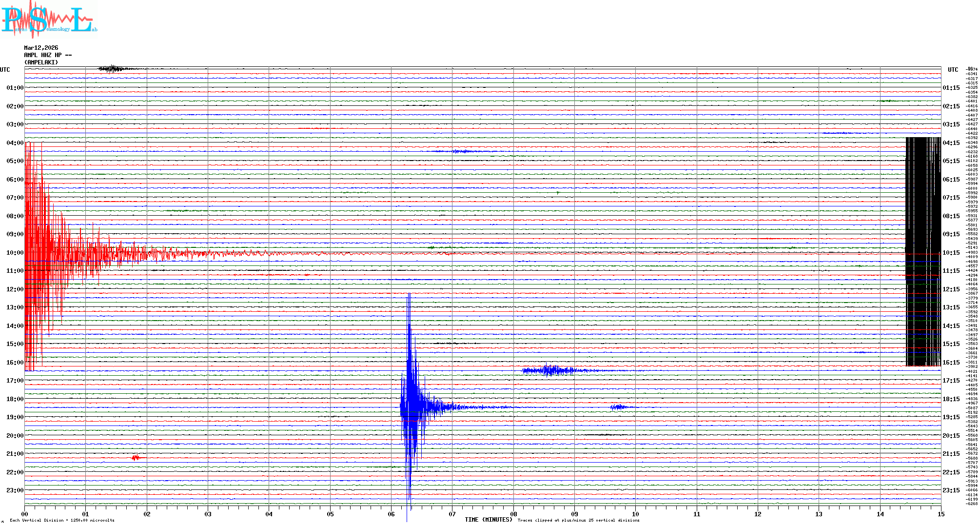
Task: Click minute tick 15 on time axis
Action: pyautogui.click(x=941, y=514)
